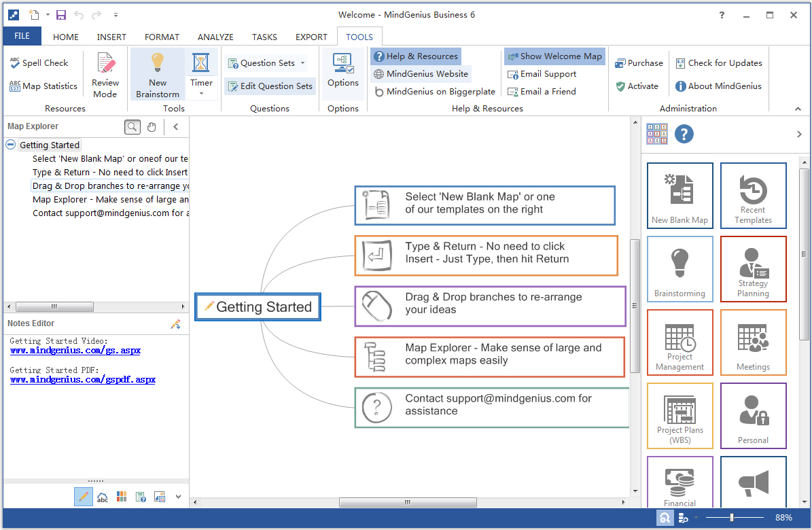
Task: Open the new document dropdown arrow in title bar
Action: pyautogui.click(x=48, y=15)
